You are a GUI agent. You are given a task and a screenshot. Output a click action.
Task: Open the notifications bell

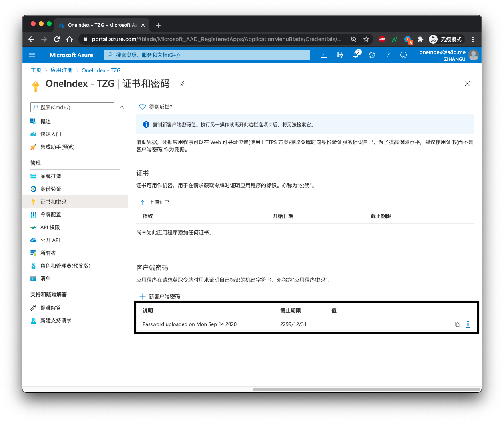356,55
